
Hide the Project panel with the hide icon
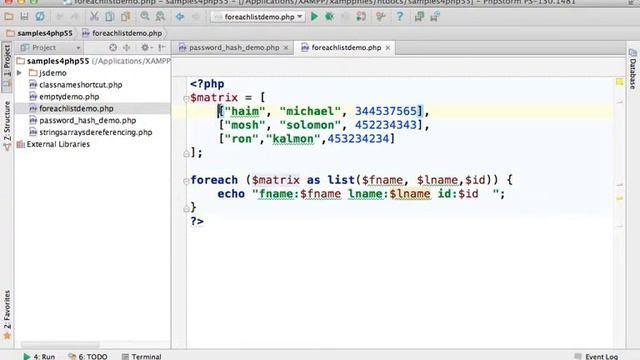162,48
